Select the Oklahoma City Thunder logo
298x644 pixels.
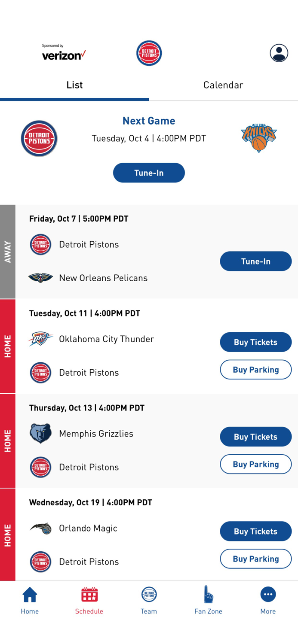pos(40,339)
